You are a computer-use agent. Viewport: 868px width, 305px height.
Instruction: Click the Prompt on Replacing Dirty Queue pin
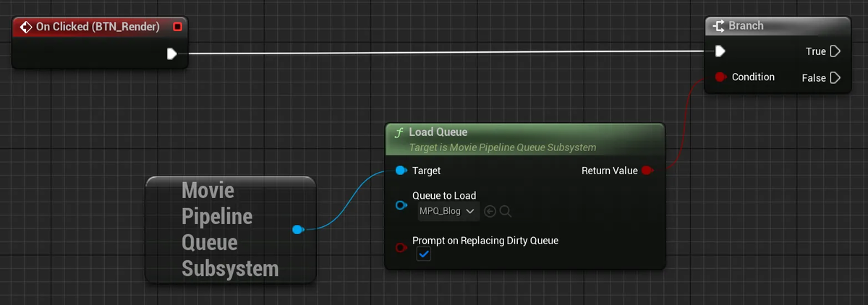point(401,248)
